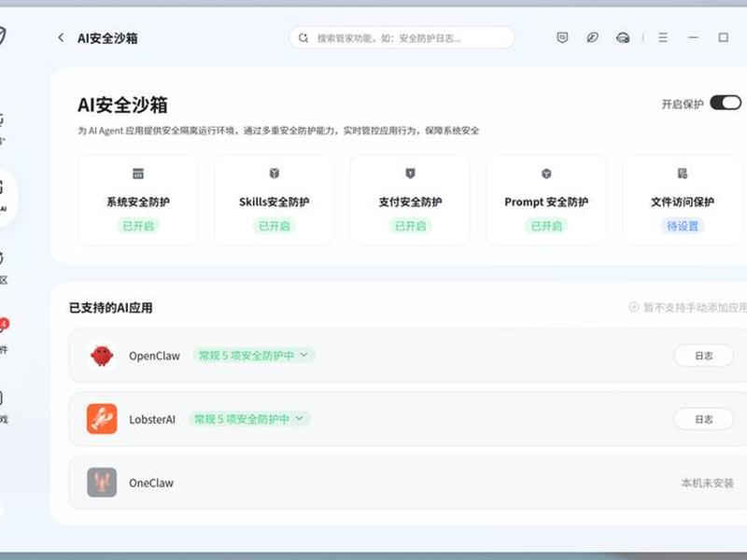Click the OpenClaw app name
Viewport: 747px width, 560px height.
[x=154, y=356]
